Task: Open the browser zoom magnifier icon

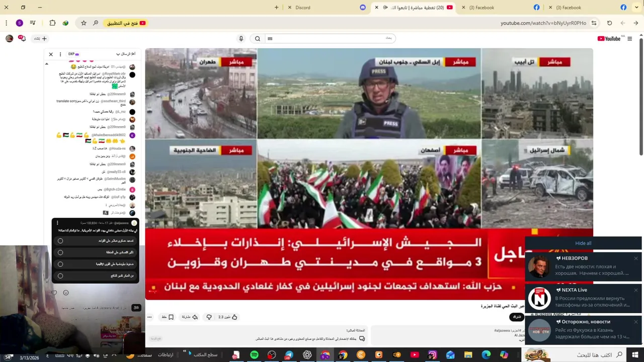Action: pos(96,23)
